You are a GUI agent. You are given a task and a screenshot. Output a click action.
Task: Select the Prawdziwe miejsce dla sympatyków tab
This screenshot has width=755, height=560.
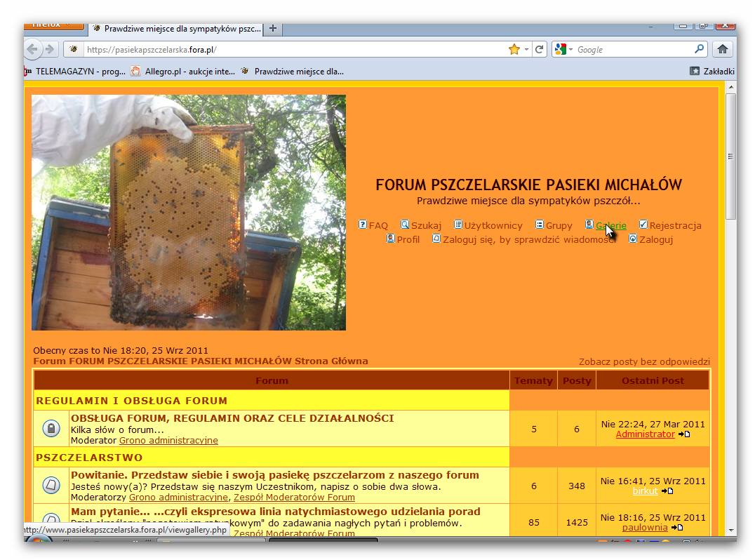(177, 29)
